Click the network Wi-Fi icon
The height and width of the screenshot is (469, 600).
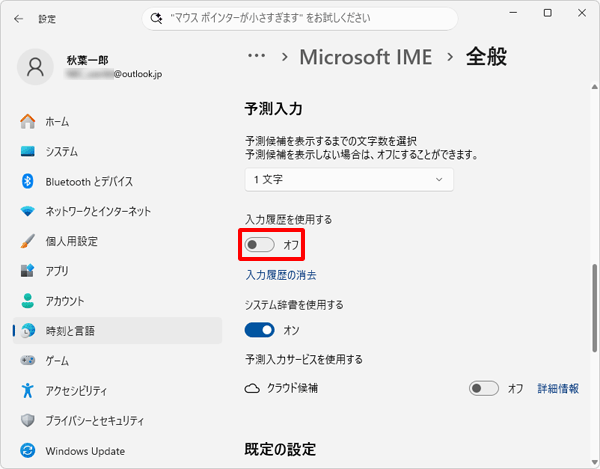coord(28,211)
